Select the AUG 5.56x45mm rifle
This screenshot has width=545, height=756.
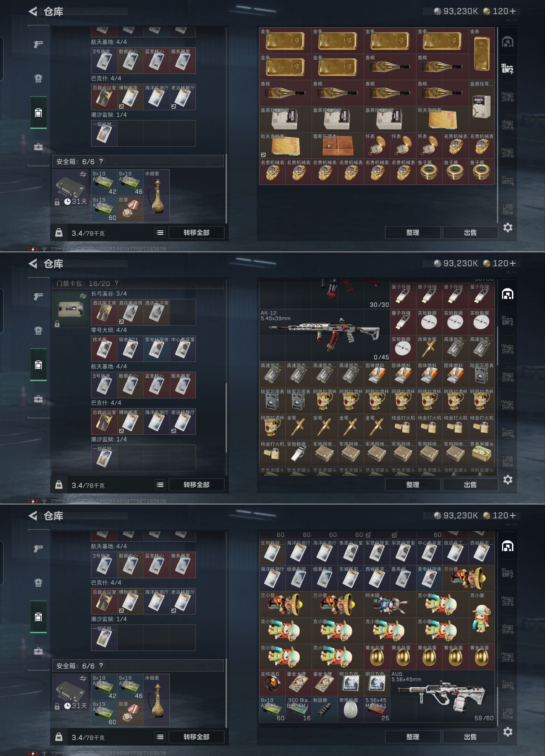coord(442,697)
